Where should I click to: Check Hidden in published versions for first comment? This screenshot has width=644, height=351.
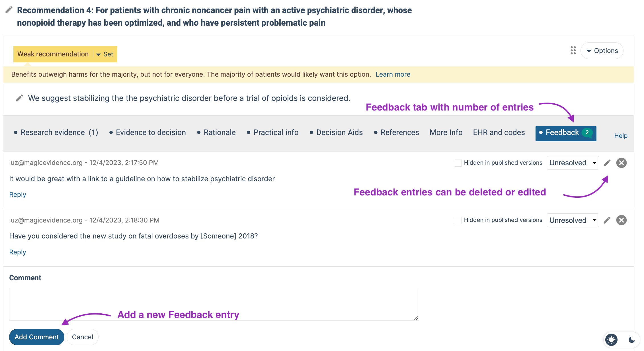click(x=458, y=163)
